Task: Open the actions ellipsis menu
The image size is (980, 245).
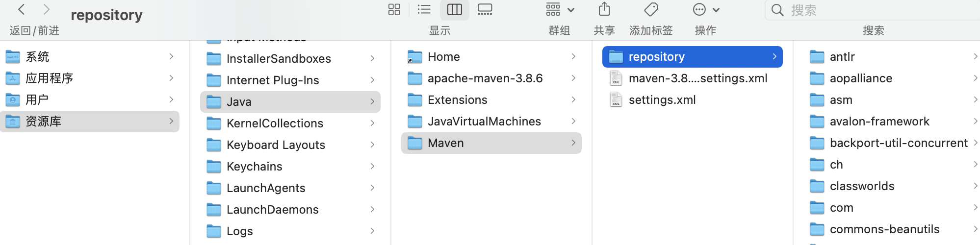Action: point(705,10)
